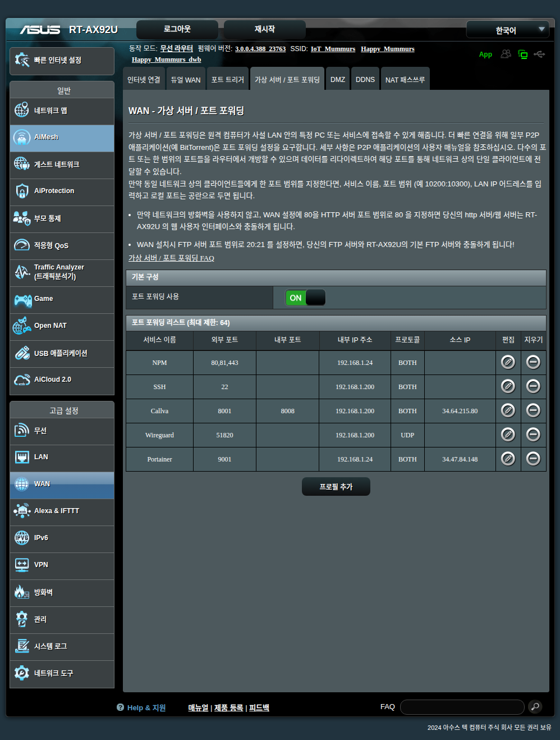This screenshot has height=740, width=560.
Task: Click the FAQ search magnifier icon
Action: tap(535, 706)
